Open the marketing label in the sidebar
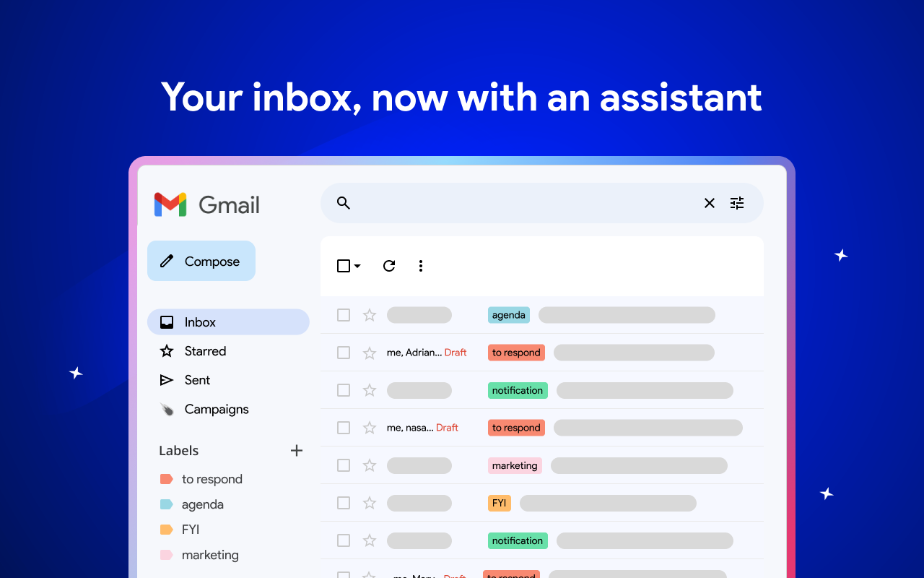This screenshot has height=578, width=924. (x=210, y=554)
